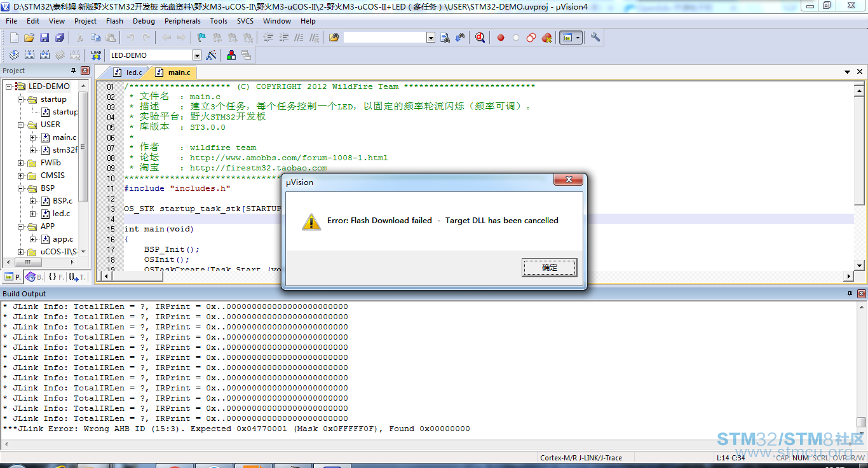The height and width of the screenshot is (468, 868).
Task: Open the Flash menu
Action: click(115, 21)
